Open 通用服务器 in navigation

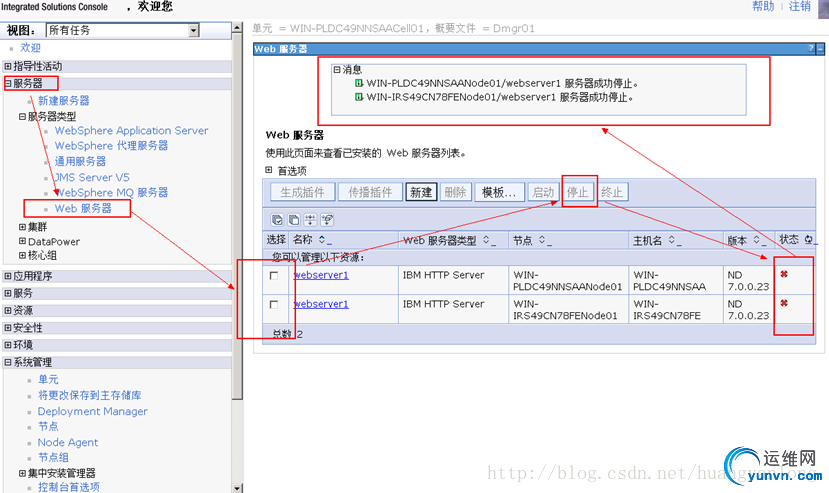[80, 161]
